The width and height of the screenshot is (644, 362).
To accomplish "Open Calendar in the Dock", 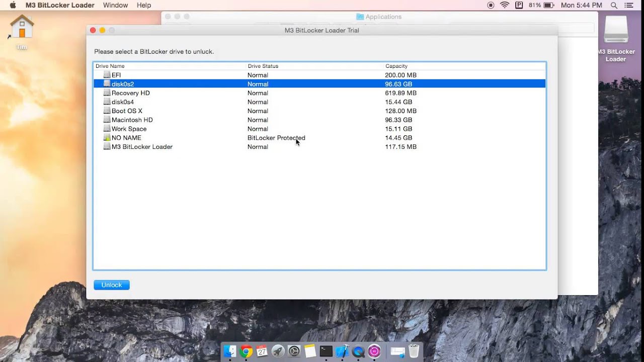I will pos(262,351).
